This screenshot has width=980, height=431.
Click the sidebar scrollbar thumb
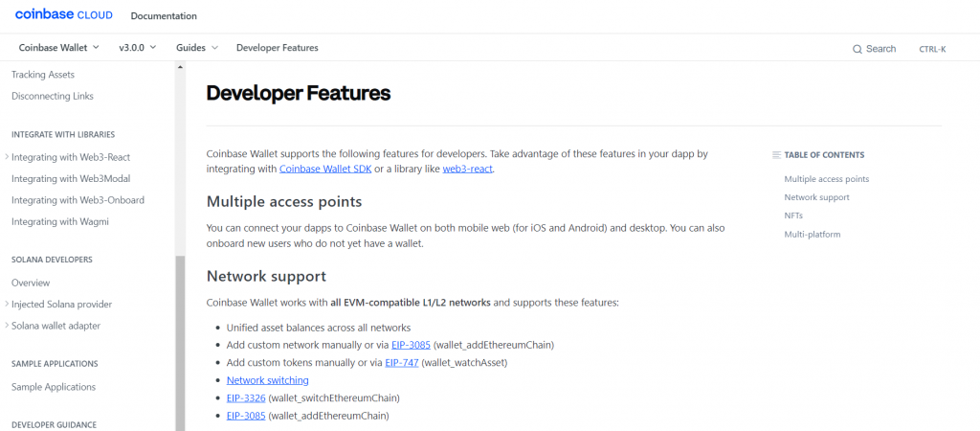[x=180, y=343]
